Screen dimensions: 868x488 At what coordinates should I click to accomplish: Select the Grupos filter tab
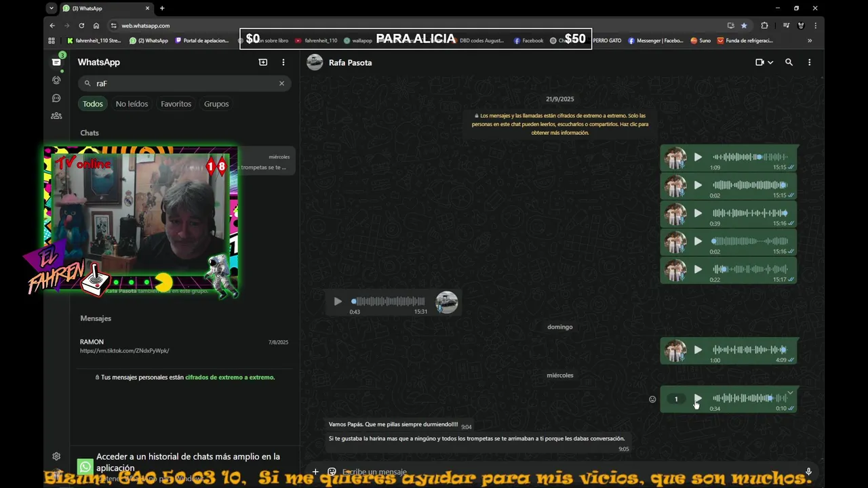[x=216, y=104]
